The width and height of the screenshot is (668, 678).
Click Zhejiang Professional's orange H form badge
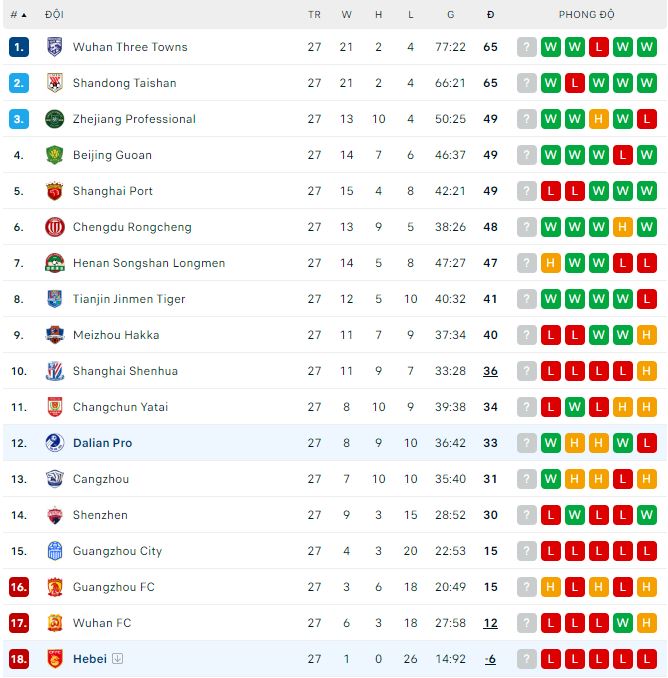(598, 119)
